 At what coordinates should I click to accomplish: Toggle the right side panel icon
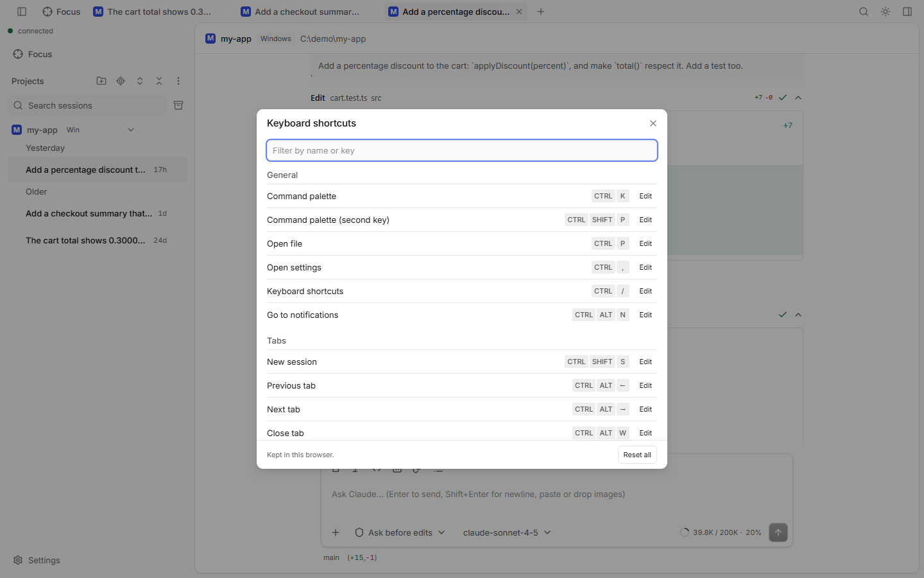907,12
